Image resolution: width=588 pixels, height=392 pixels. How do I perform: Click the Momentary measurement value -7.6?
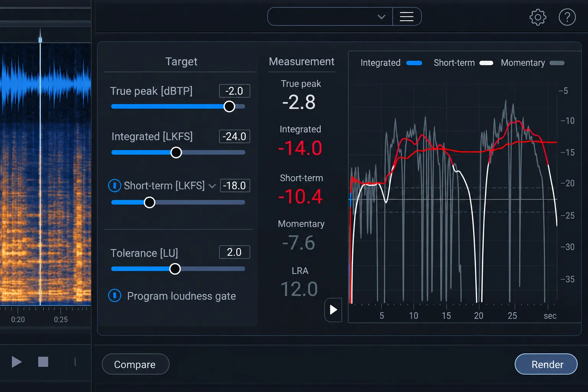click(x=299, y=243)
